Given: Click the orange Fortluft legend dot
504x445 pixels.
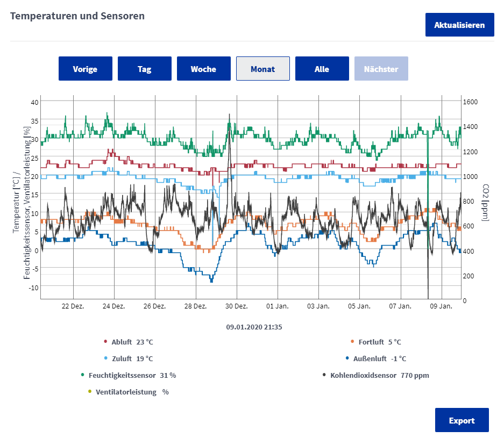Looking at the screenshot, I should click(x=352, y=342).
